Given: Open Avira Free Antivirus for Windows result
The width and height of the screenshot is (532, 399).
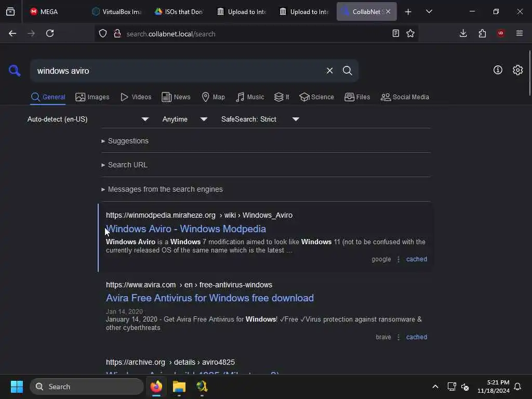Looking at the screenshot, I should pos(210,298).
